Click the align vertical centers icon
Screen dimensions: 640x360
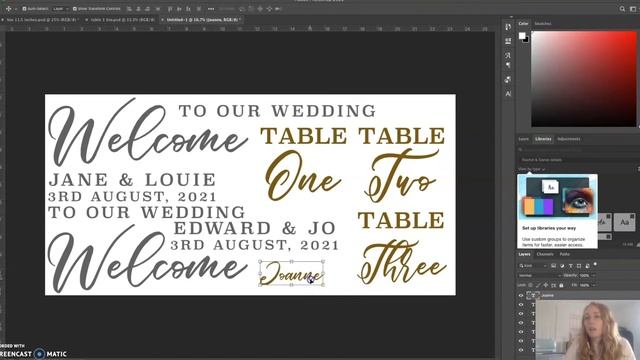[179, 9]
